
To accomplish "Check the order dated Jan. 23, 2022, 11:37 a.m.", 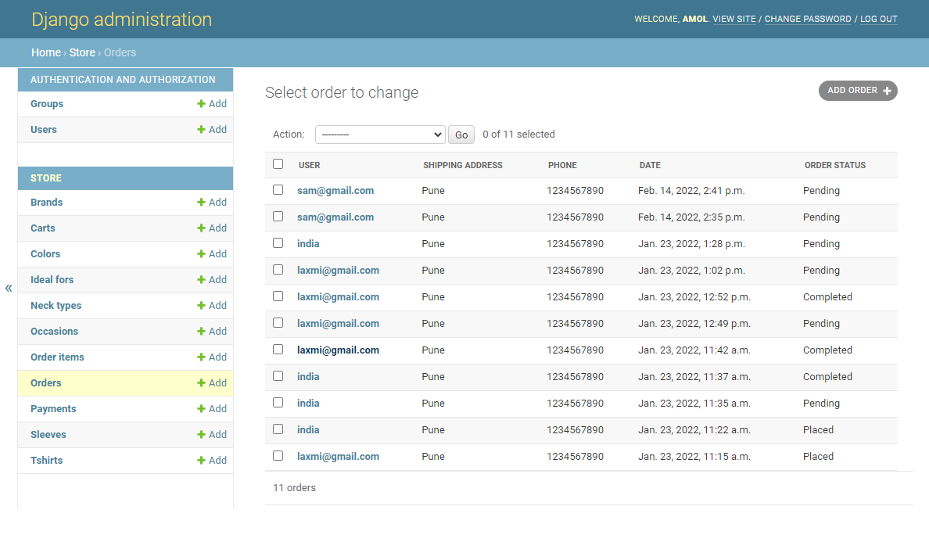I will pos(278,376).
